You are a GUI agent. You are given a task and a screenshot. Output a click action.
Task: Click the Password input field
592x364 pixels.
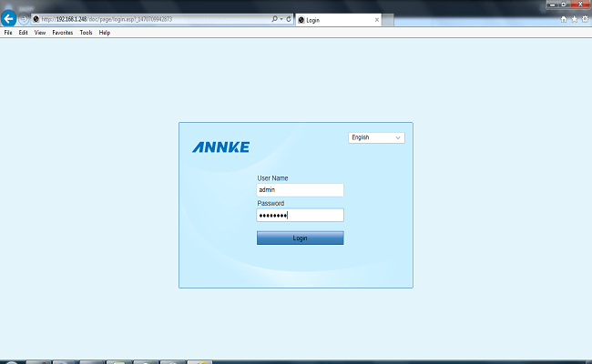300,216
